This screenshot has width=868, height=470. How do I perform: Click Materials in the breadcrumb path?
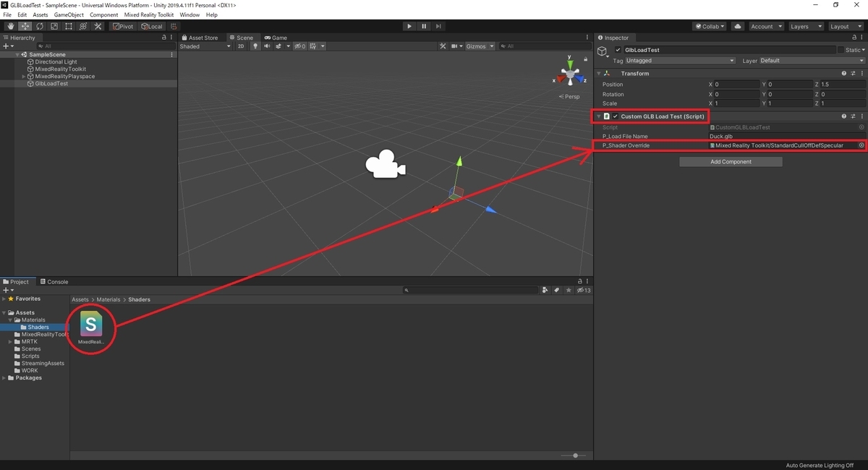[x=109, y=299]
